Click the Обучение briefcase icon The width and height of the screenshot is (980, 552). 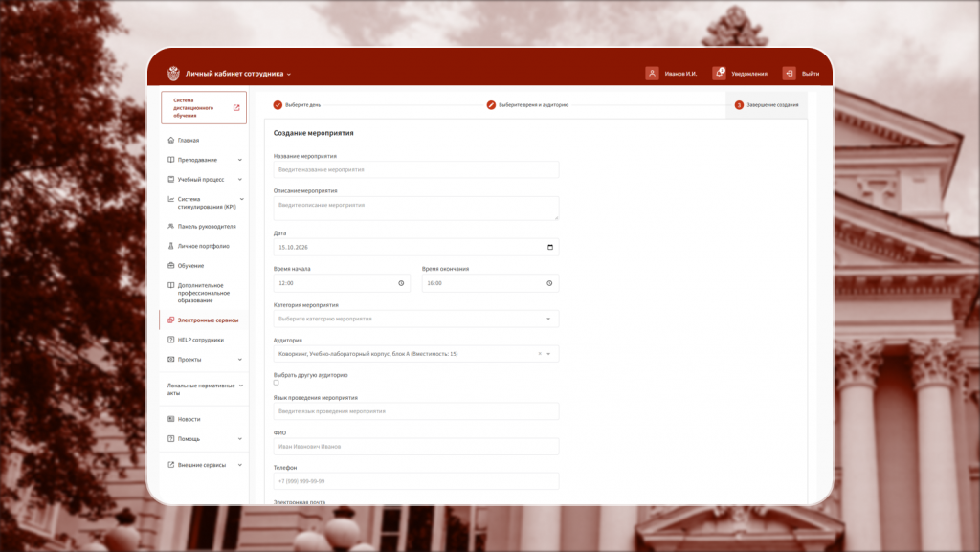pyautogui.click(x=170, y=265)
